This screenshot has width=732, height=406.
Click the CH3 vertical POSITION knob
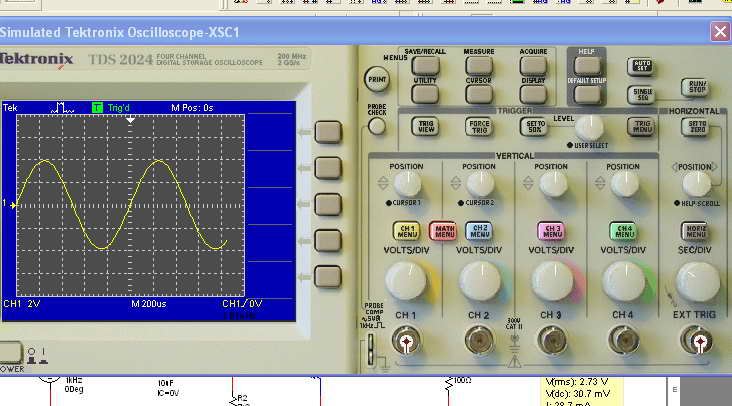click(x=553, y=184)
